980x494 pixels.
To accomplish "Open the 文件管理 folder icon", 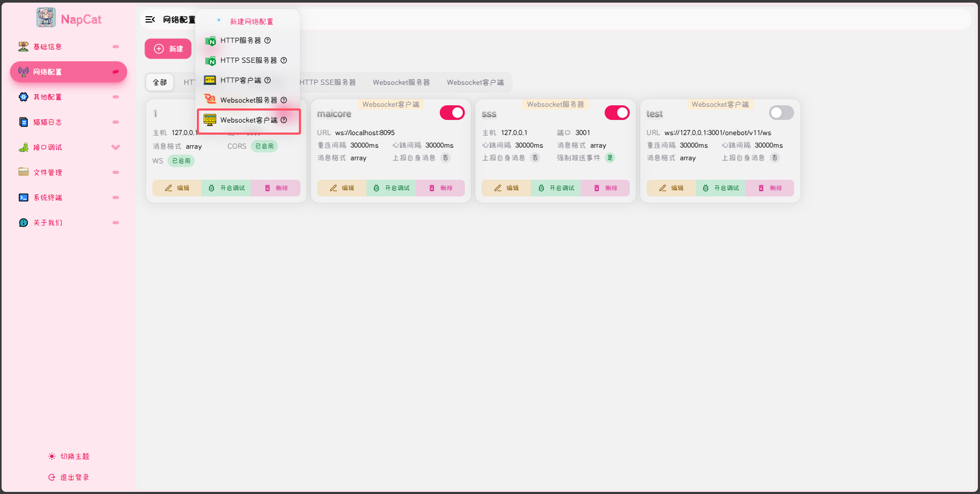I will [x=24, y=172].
